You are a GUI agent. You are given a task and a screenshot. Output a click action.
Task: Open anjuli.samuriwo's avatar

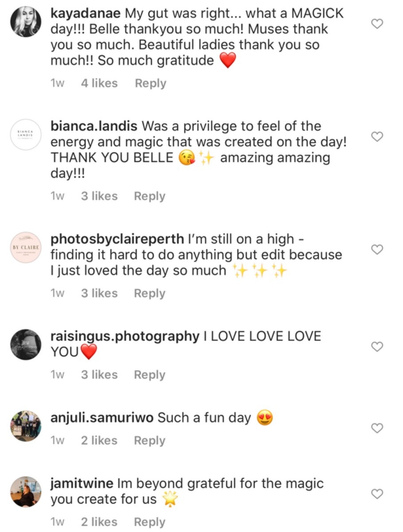(x=26, y=426)
